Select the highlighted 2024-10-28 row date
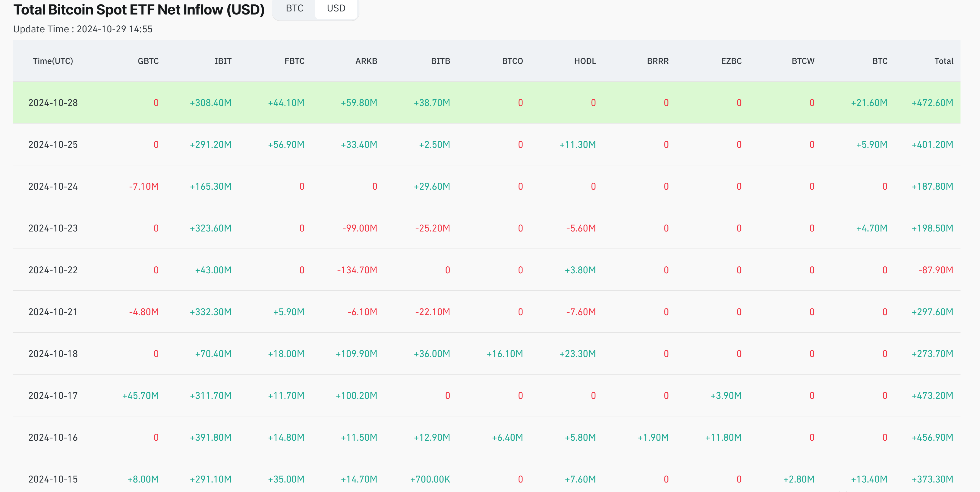This screenshot has width=980, height=492. [53, 103]
